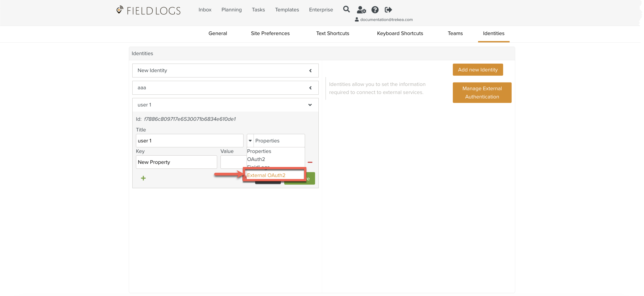Click the help question mark icon
Viewport: 644px width, 296px height.
375,10
